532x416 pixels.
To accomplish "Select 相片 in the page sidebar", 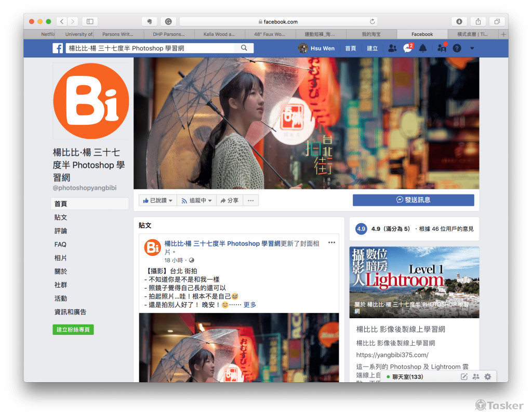I will [61, 258].
